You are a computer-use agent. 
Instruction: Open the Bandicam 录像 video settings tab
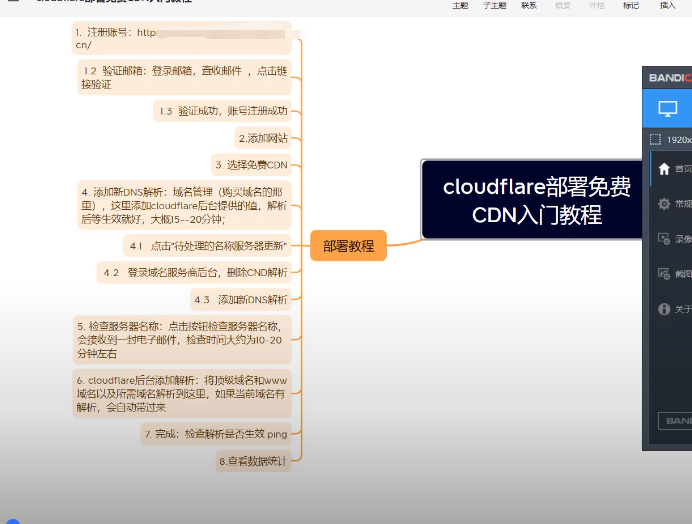click(674, 239)
